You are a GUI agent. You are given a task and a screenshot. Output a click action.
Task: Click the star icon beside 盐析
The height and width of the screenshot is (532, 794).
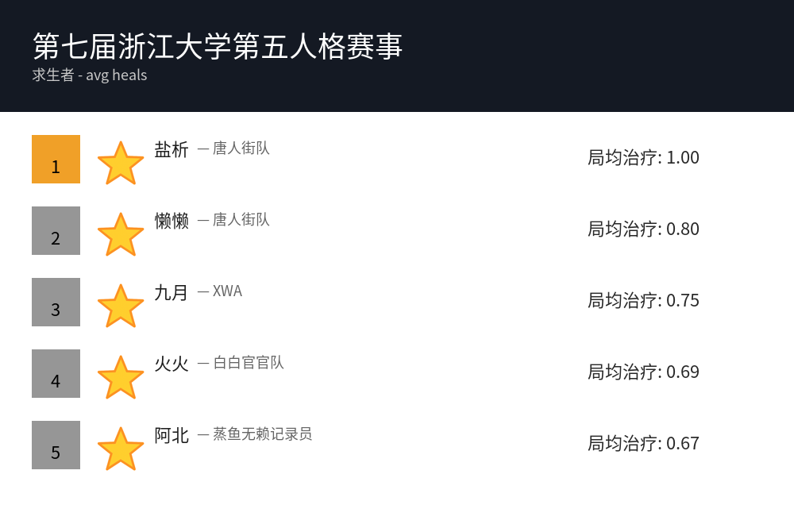[x=121, y=164]
